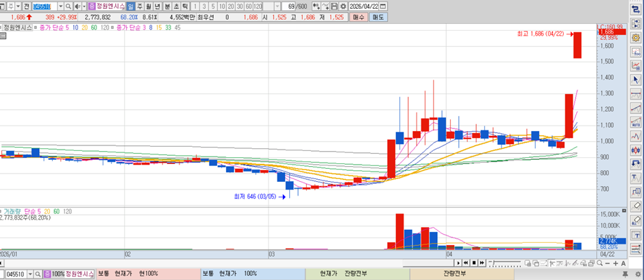Click the stop playback button under chart
The height and width of the screenshot is (280, 644).
click(473, 263)
